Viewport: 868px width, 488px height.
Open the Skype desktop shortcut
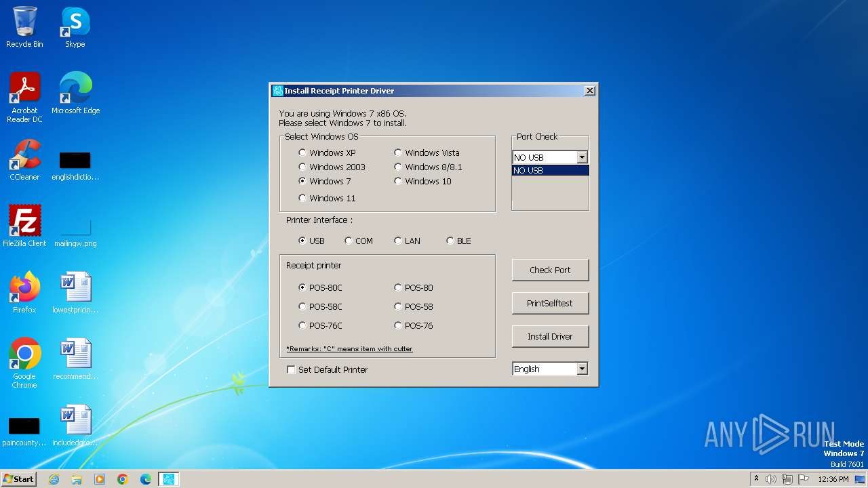click(75, 27)
